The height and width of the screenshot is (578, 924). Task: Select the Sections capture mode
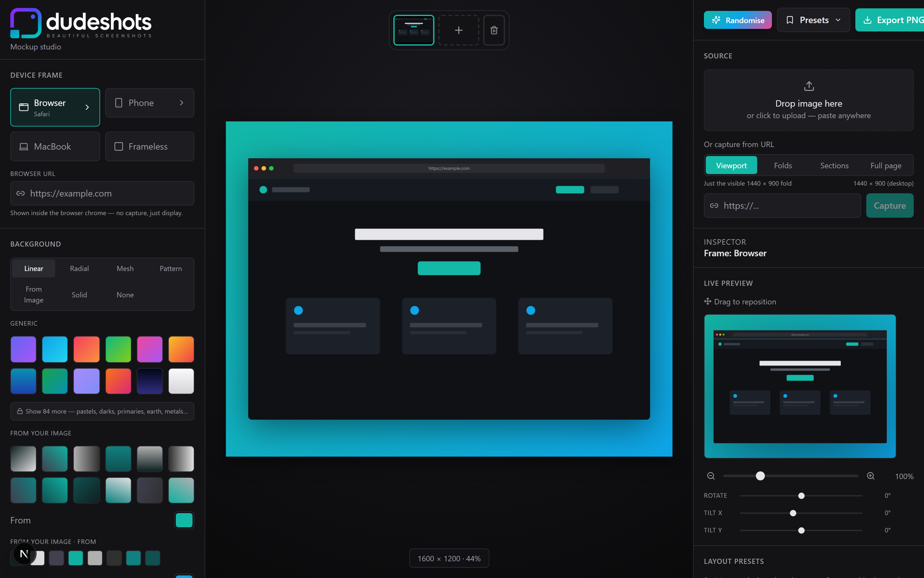tap(834, 165)
